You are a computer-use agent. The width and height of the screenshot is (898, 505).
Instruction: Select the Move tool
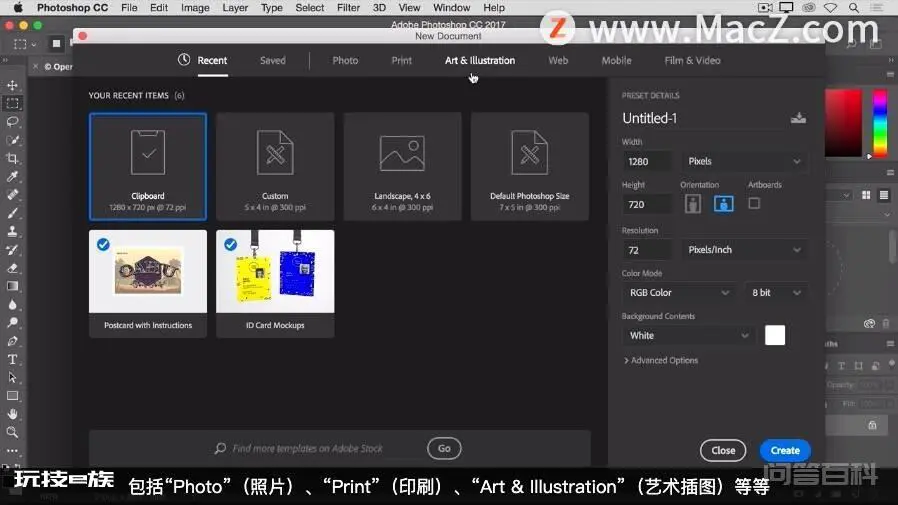(x=12, y=85)
